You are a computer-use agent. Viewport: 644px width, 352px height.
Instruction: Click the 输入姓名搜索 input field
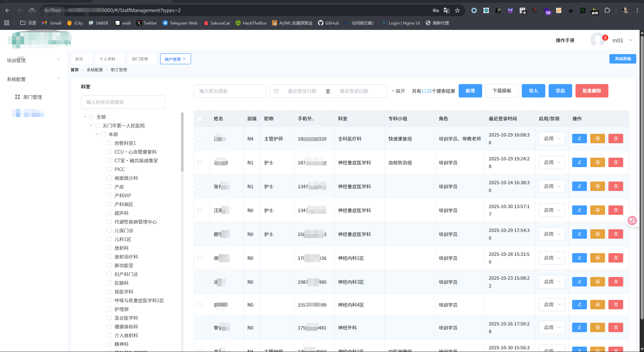230,91
